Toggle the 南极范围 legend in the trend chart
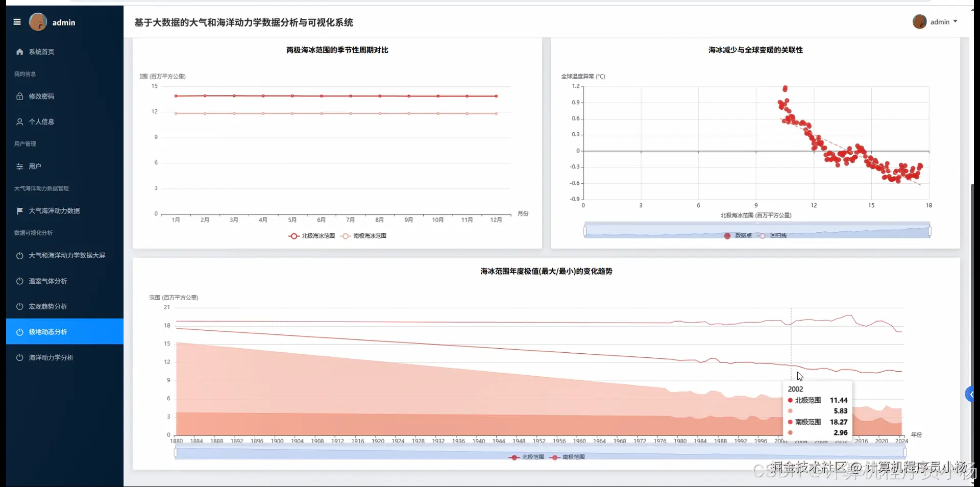Image resolution: width=980 pixels, height=487 pixels. tap(567, 457)
